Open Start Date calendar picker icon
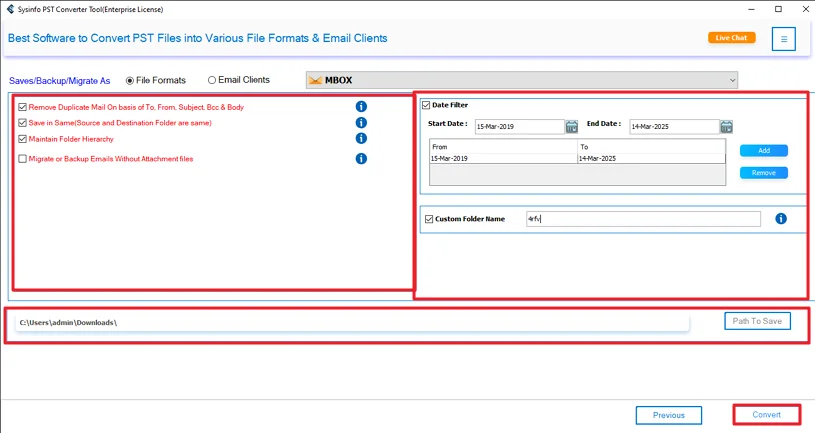The width and height of the screenshot is (815, 433). coord(572,126)
